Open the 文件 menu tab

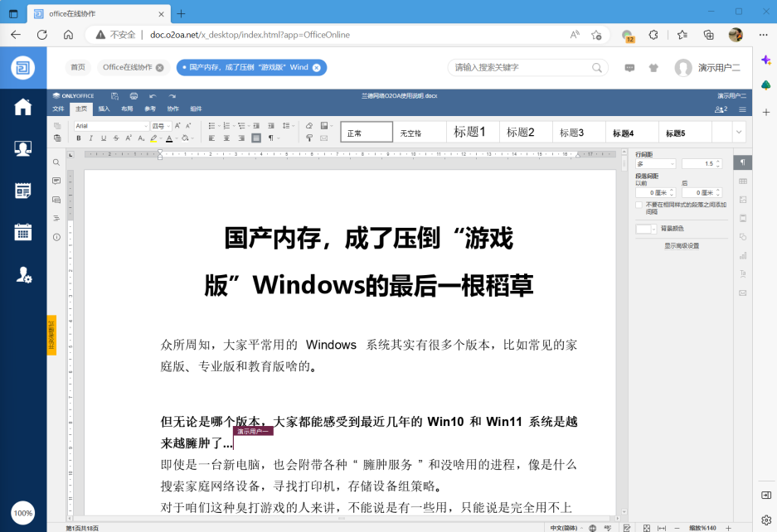tap(58, 109)
